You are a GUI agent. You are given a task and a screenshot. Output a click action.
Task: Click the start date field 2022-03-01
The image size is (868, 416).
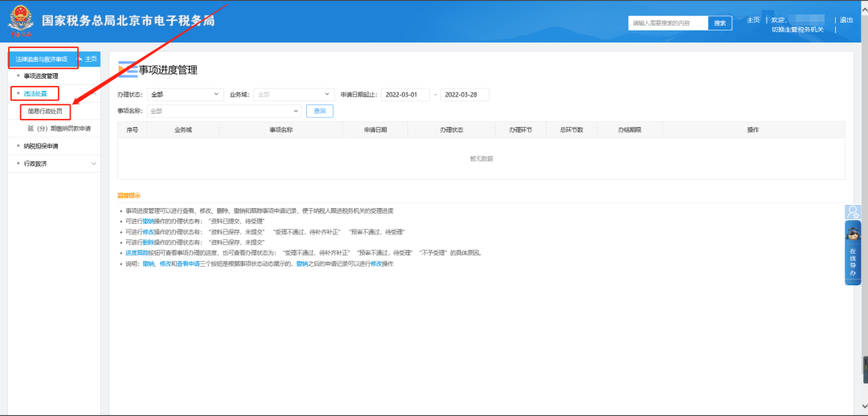click(405, 95)
